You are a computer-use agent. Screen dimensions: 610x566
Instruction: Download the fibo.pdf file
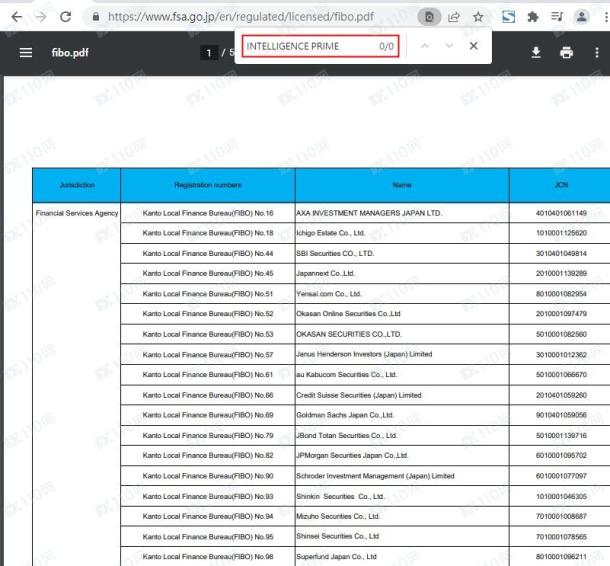(536, 53)
